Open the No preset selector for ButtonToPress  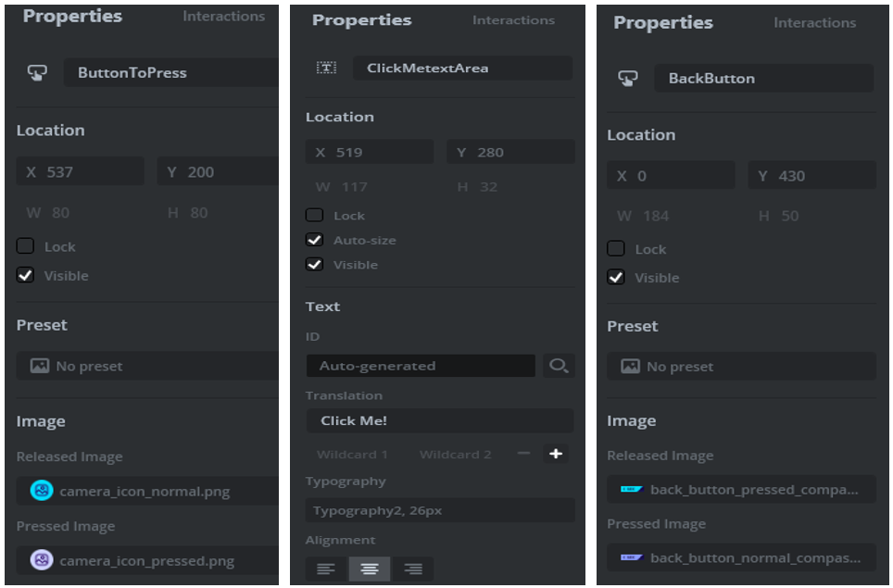tap(146, 366)
